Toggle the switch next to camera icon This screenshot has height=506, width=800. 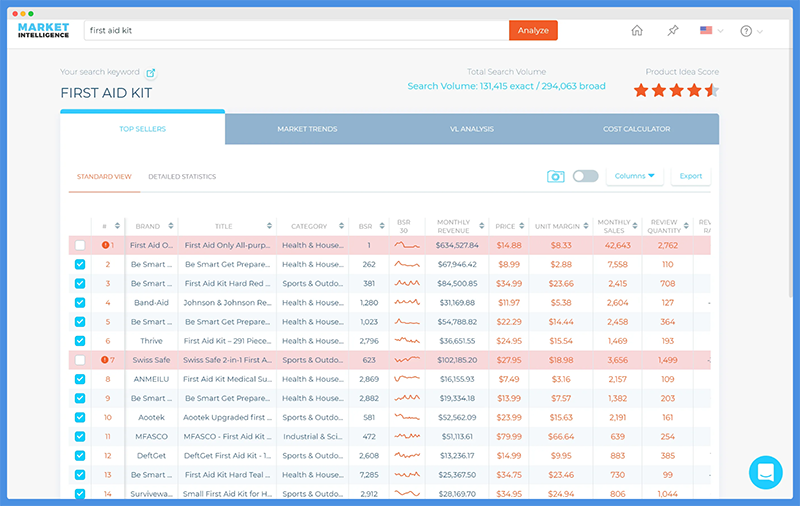585,176
